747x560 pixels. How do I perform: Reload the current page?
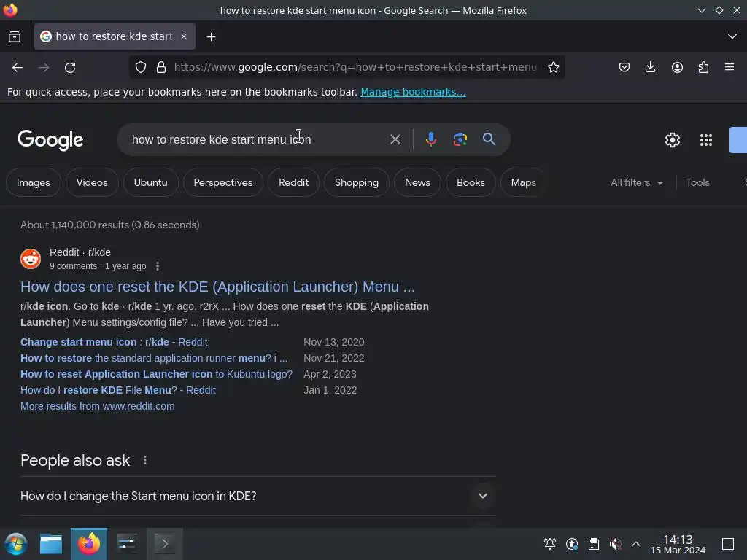click(70, 68)
